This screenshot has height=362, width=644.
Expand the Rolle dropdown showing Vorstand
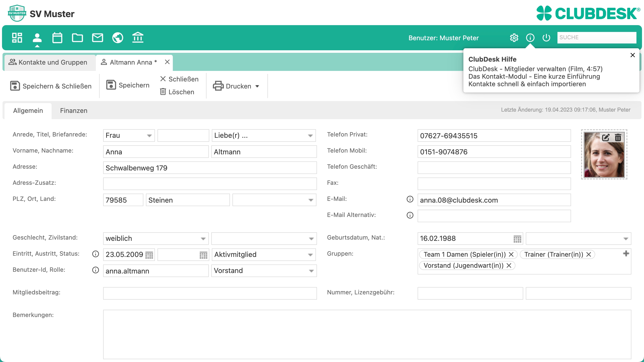pos(311,271)
